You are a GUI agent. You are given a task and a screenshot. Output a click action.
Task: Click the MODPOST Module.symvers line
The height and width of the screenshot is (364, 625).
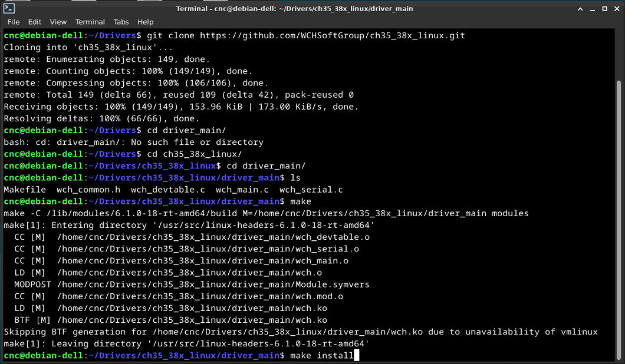coord(192,284)
